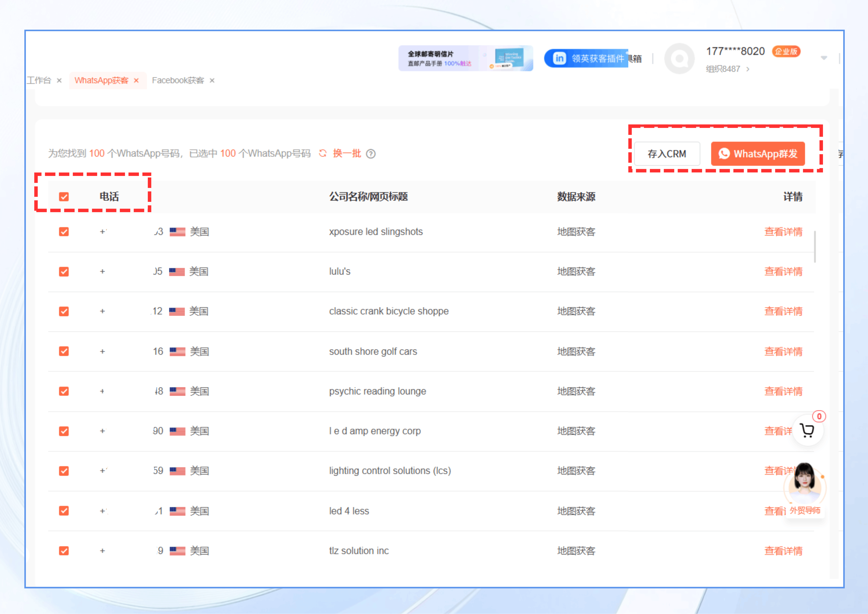
Task: View details for psychic reading lounge
Action: [x=783, y=391]
